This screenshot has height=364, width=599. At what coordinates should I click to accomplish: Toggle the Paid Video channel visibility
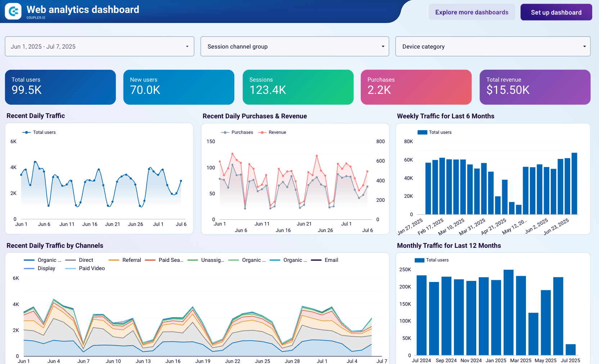coord(71,268)
